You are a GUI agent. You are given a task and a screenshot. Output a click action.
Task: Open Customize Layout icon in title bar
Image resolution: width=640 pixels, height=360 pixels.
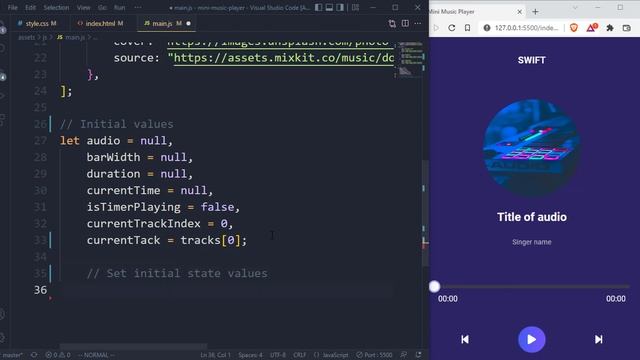356,7
